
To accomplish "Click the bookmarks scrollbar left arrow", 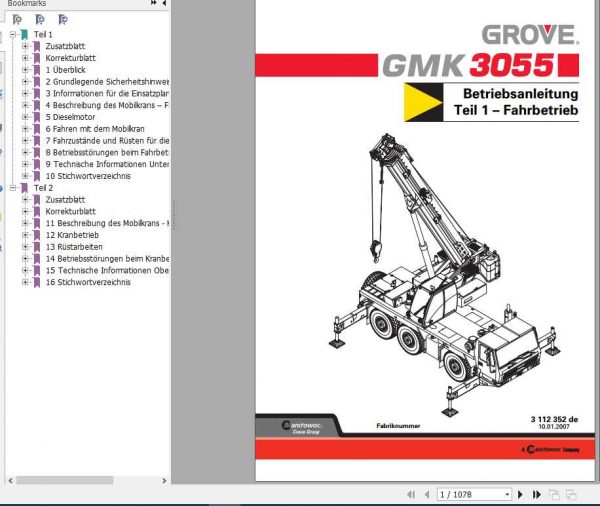I will (x=11, y=480).
